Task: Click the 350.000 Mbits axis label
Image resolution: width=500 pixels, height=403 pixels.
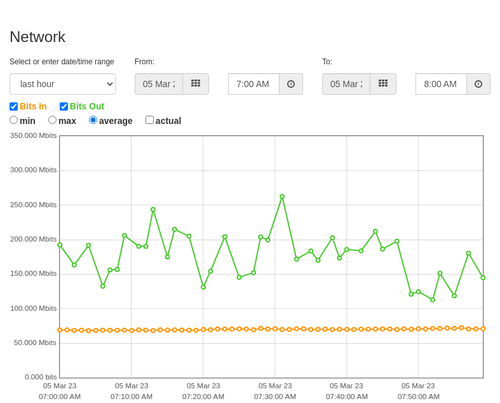Action: click(33, 135)
